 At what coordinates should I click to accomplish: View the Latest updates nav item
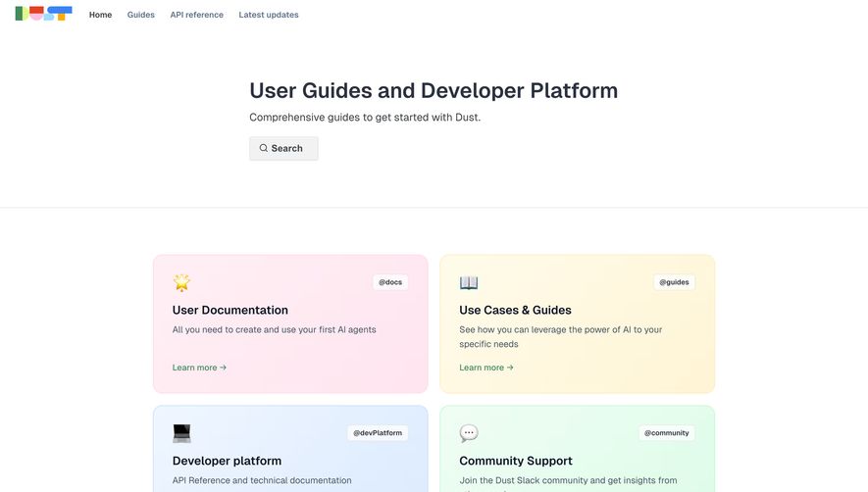[269, 15]
